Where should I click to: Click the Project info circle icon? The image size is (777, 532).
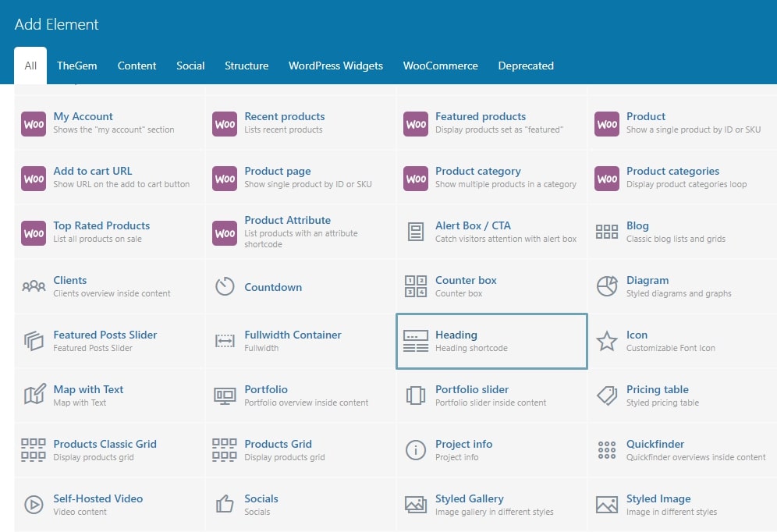(416, 450)
